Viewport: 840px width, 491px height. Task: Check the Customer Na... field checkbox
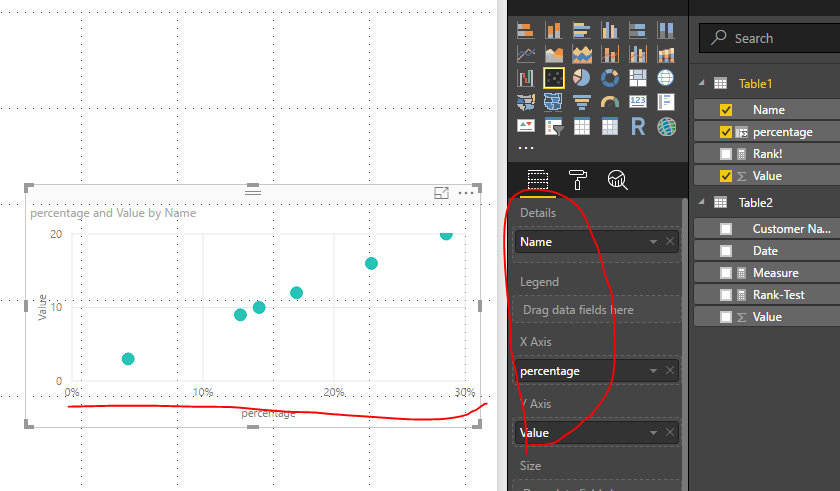726,229
